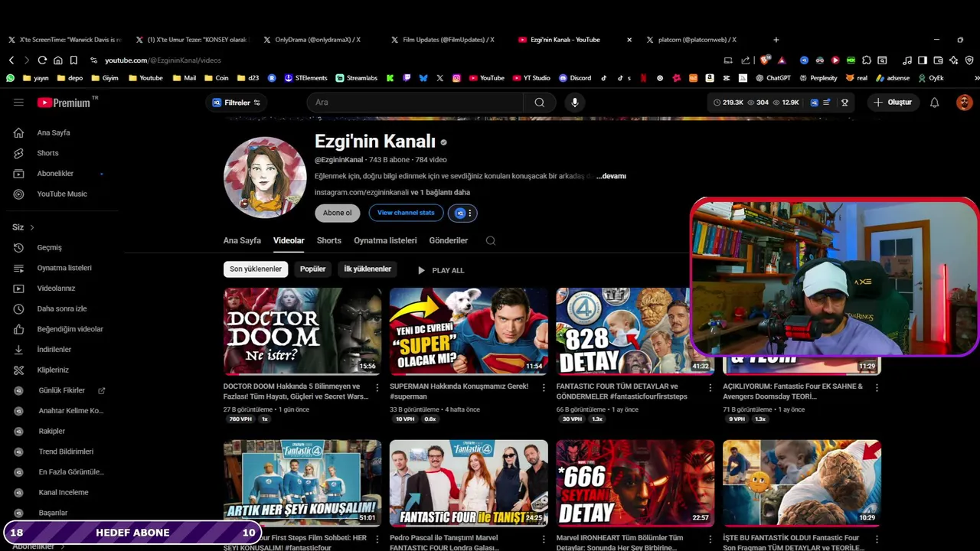Open the yayın bookmarks folder
This screenshot has width=980, height=551.
[x=35, y=78]
